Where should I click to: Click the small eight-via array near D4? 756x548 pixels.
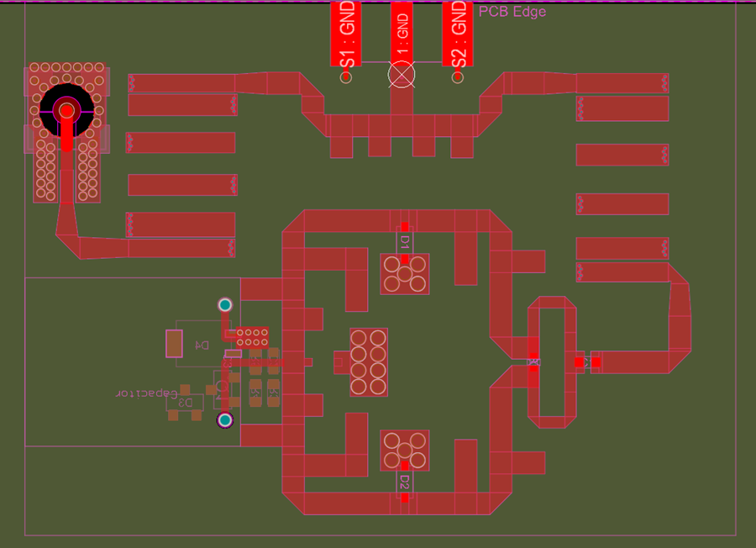click(252, 337)
